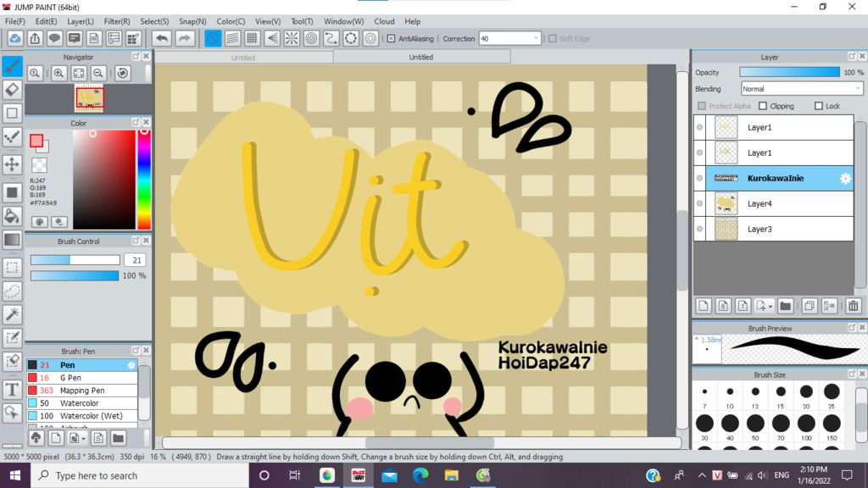Click the duplicate layer icon
Image resolution: width=868 pixels, height=488 pixels.
tap(809, 305)
